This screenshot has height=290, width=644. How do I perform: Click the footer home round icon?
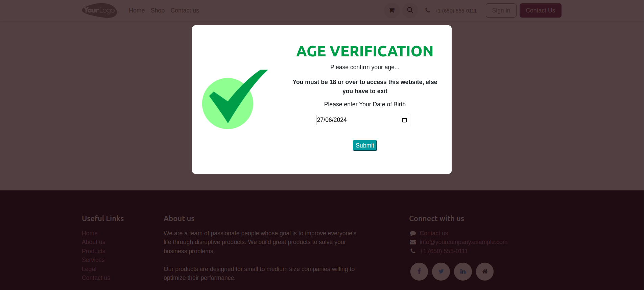[x=484, y=271]
